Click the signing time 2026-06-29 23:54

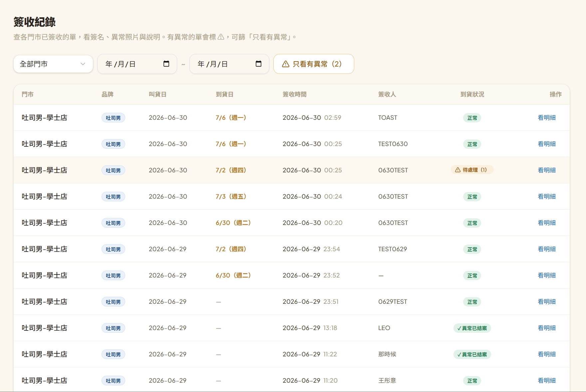pos(311,249)
